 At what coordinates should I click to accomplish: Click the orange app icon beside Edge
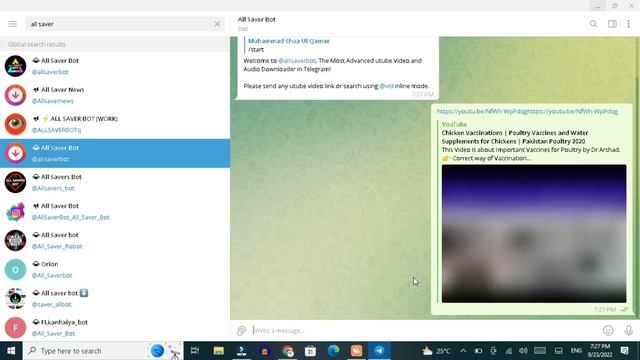click(356, 351)
